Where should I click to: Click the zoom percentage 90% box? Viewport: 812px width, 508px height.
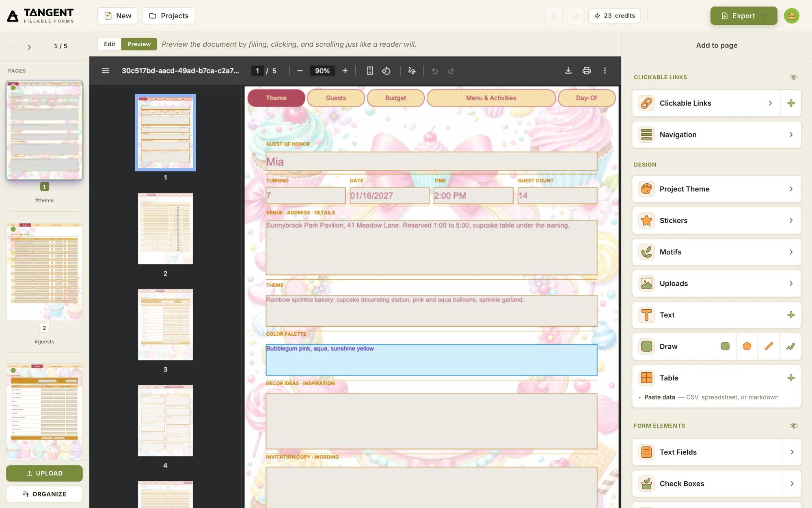(322, 71)
